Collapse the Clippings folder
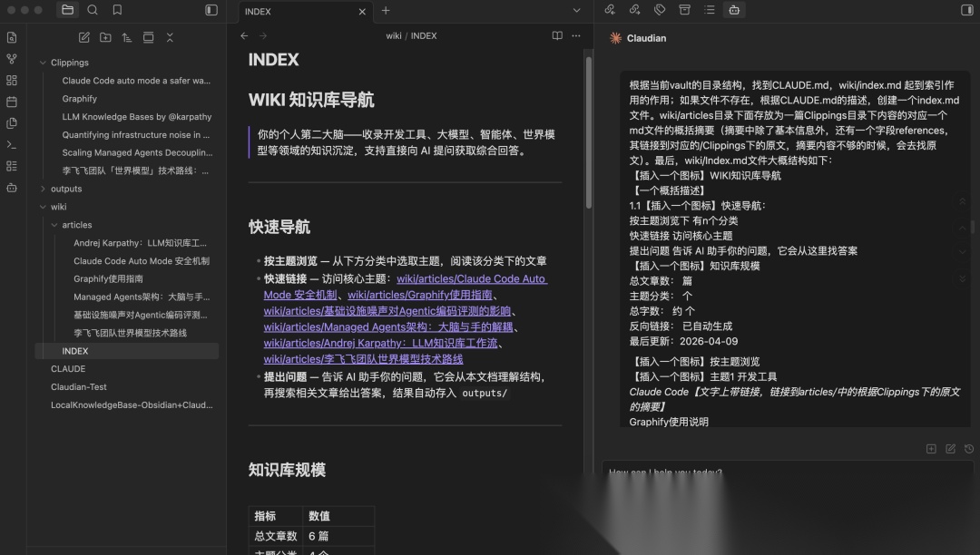Screen dimensions: 980x555 click(x=43, y=63)
